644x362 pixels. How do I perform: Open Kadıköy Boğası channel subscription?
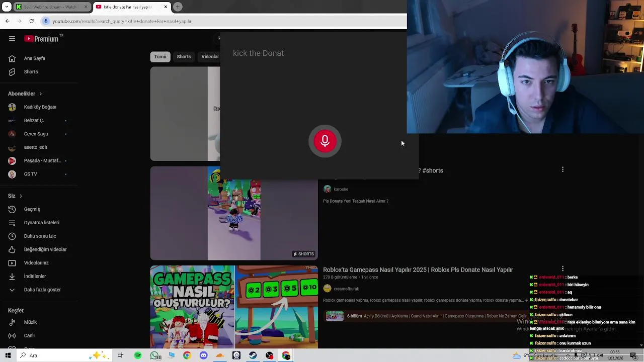click(x=38, y=107)
